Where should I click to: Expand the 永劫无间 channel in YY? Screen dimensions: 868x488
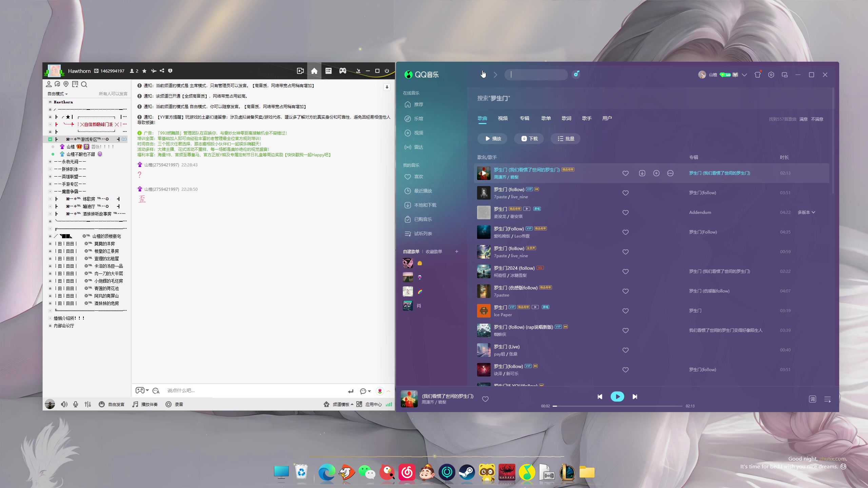(50, 162)
